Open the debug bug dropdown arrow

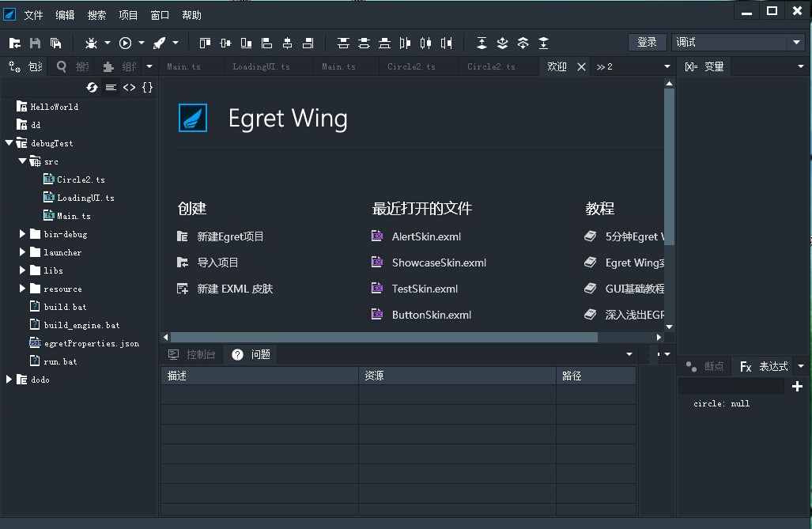pos(108,43)
